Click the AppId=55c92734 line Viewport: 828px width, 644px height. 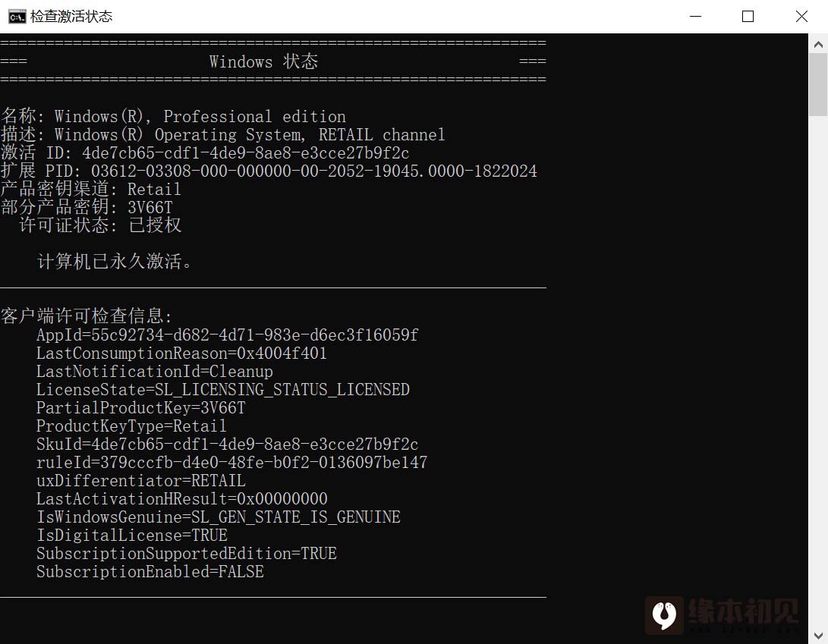[x=227, y=335]
